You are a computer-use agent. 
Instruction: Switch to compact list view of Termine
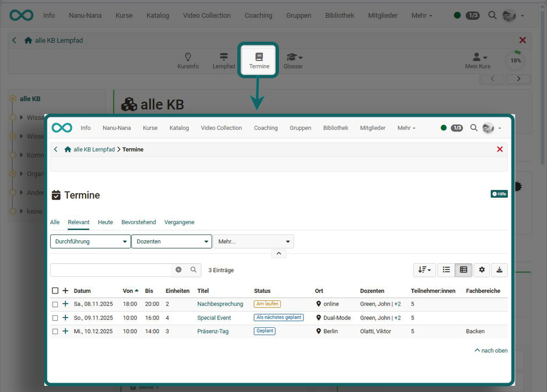coord(446,270)
